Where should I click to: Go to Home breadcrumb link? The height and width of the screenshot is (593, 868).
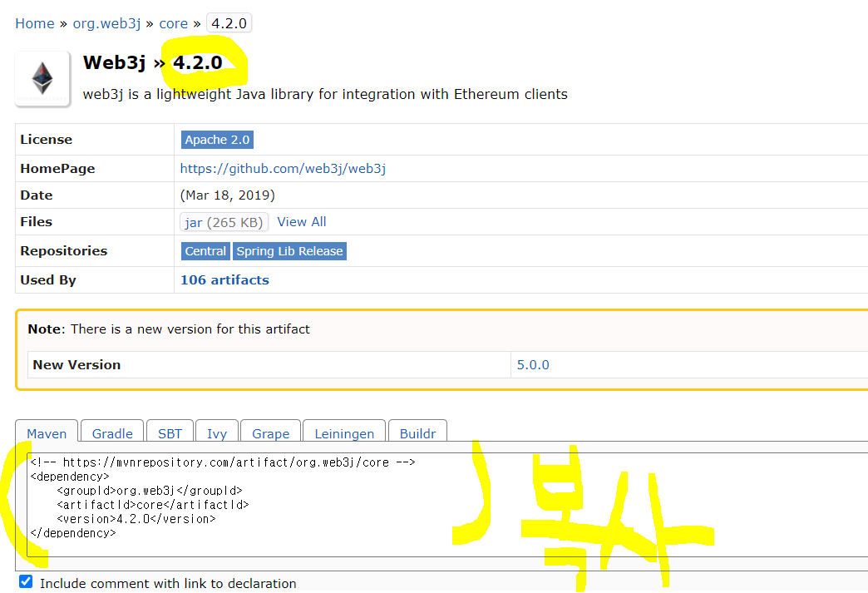(x=34, y=23)
